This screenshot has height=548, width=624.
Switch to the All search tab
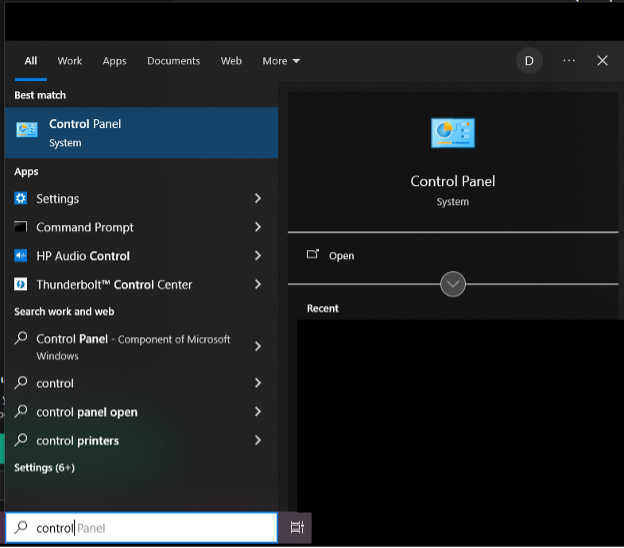click(x=31, y=61)
